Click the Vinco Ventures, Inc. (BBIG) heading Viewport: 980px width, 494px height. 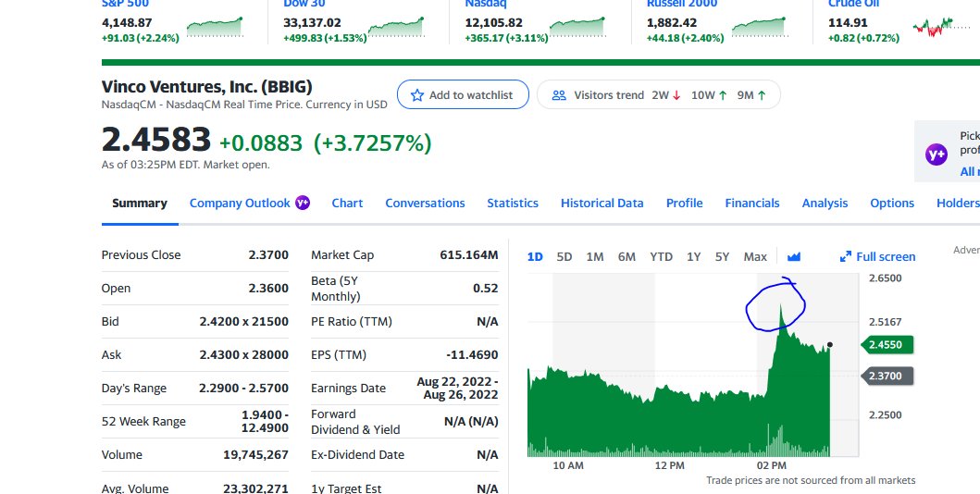tap(207, 87)
